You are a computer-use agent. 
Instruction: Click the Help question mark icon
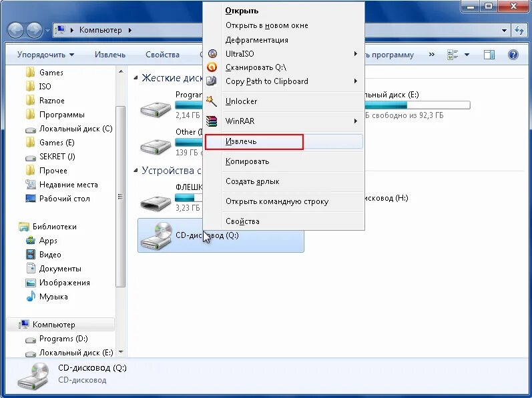point(513,55)
